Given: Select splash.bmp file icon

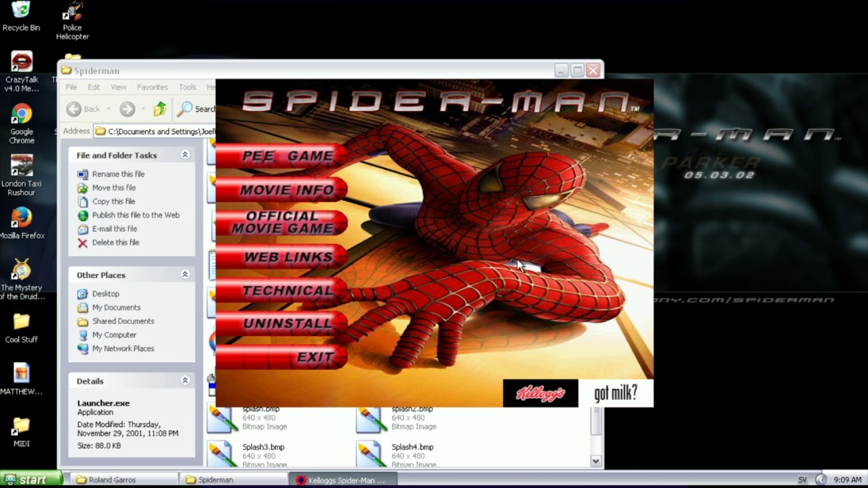Looking at the screenshot, I should (221, 419).
